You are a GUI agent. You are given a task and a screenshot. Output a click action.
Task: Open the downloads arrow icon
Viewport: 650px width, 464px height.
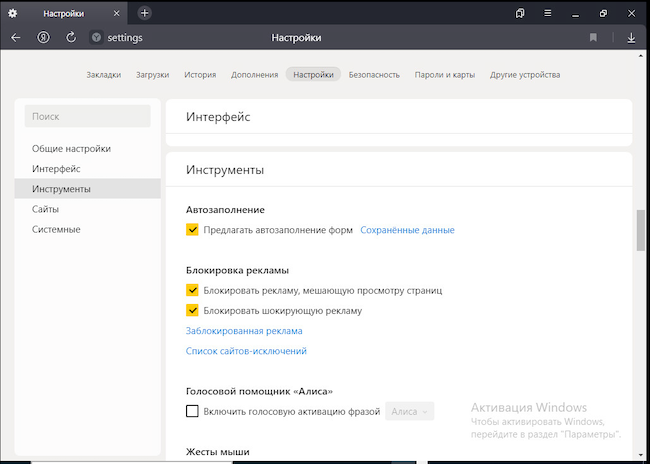pyautogui.click(x=631, y=38)
